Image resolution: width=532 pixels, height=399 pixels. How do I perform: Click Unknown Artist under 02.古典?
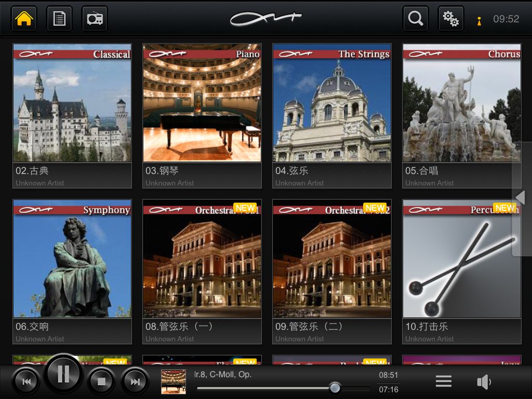point(39,183)
